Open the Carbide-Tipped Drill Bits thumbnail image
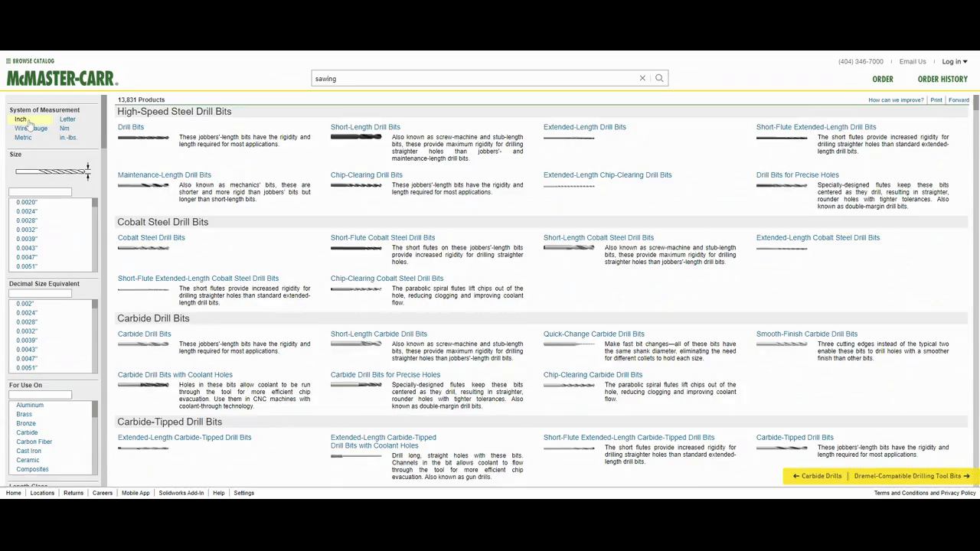980x551 pixels. click(x=782, y=448)
